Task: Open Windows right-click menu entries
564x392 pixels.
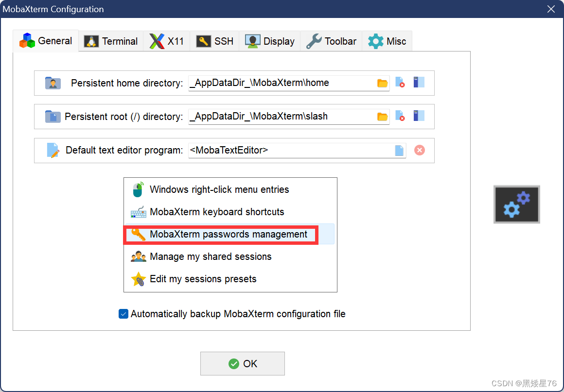Action: tap(229, 189)
